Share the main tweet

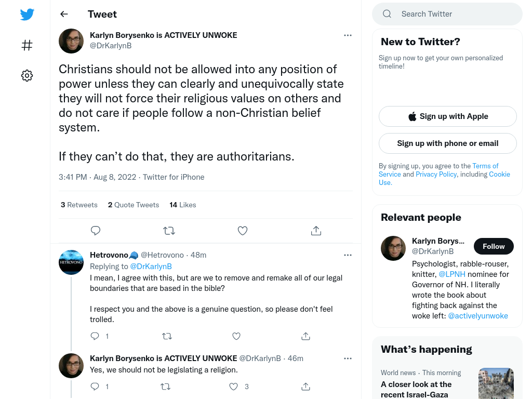tap(316, 231)
